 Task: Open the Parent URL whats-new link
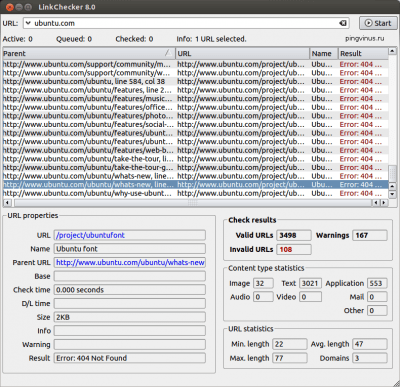point(130,263)
